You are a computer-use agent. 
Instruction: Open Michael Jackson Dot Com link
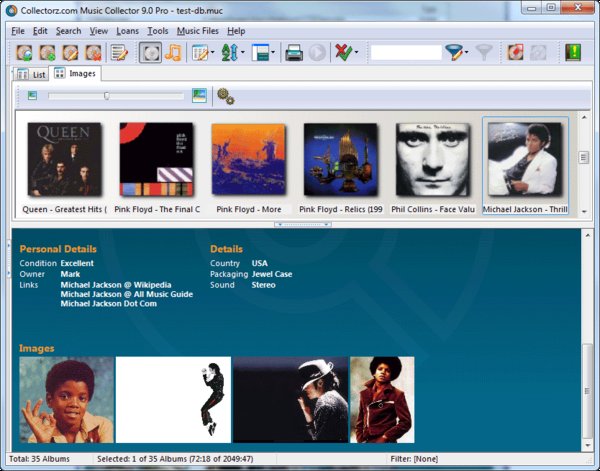109,304
